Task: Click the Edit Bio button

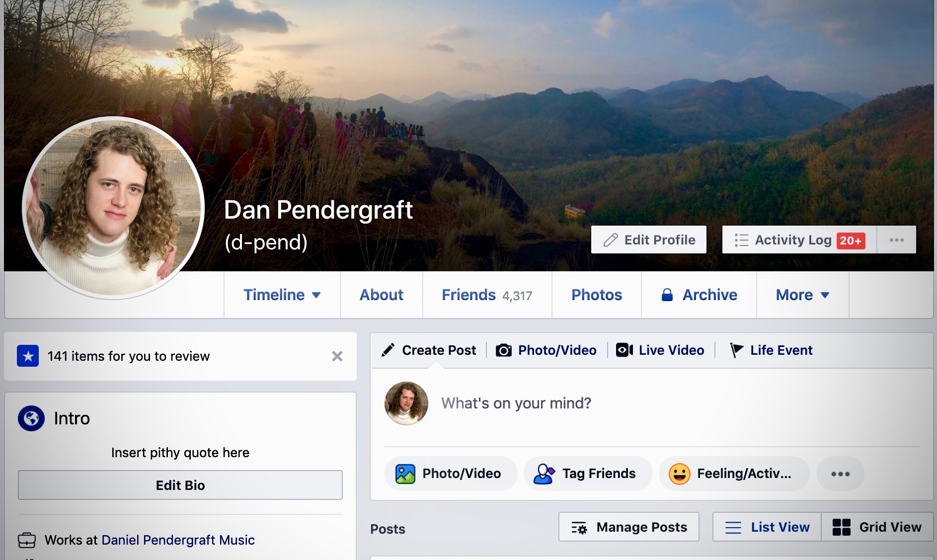Action: pos(180,485)
